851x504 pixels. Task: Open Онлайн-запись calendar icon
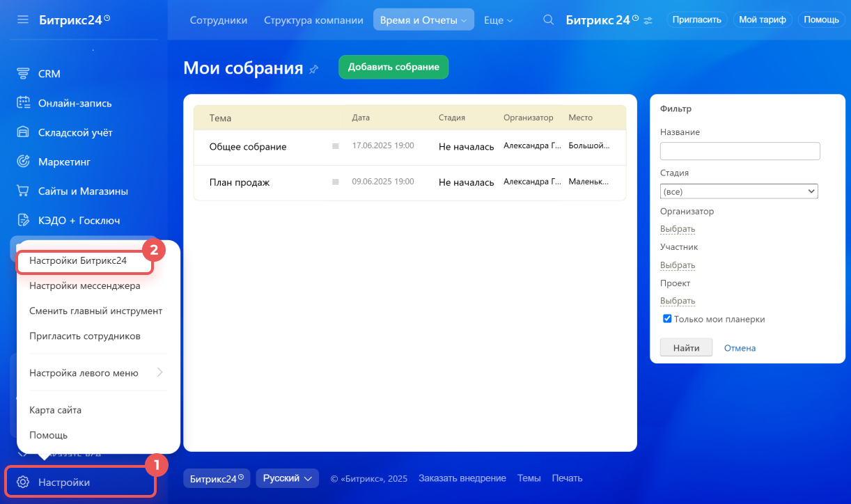(x=23, y=103)
